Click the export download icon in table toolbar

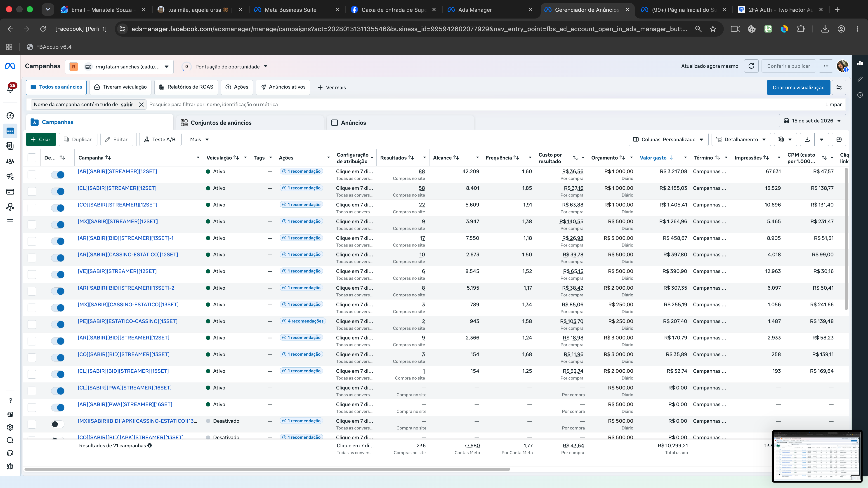(x=807, y=139)
